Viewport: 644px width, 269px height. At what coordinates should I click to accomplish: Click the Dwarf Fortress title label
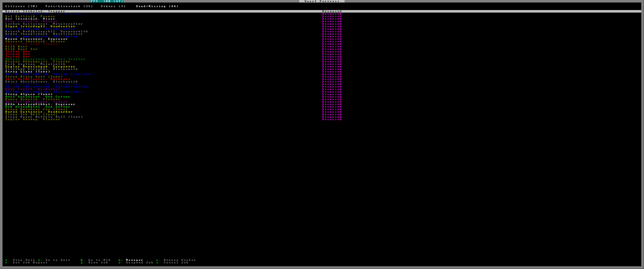pos(322,1)
